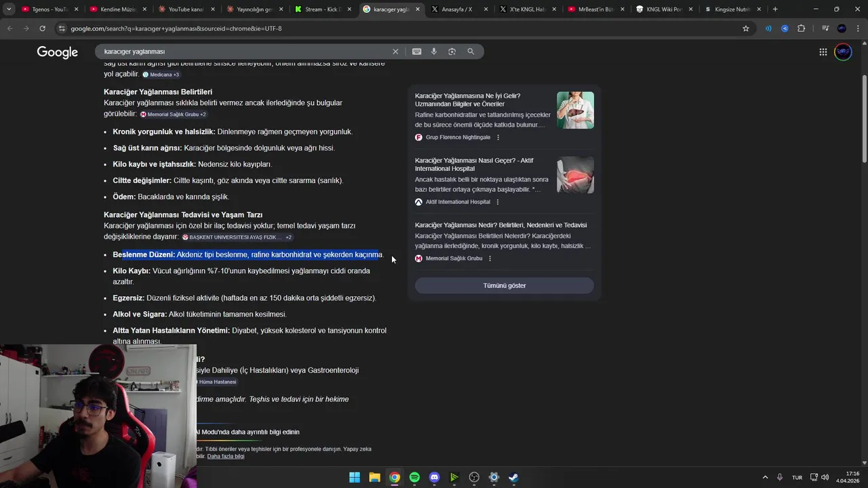Expand the Medicana +3 sources chip
The height and width of the screenshot is (488, 868).
click(161, 75)
